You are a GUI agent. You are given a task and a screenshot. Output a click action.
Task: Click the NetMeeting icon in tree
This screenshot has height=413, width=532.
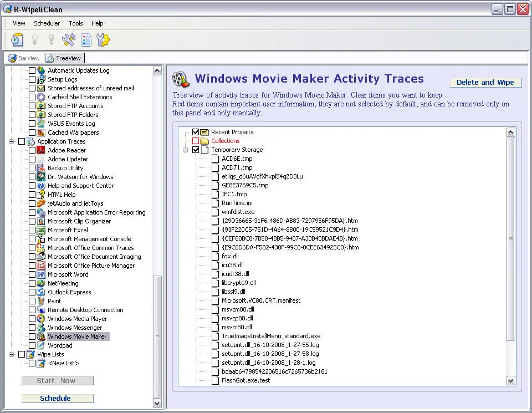click(x=41, y=283)
